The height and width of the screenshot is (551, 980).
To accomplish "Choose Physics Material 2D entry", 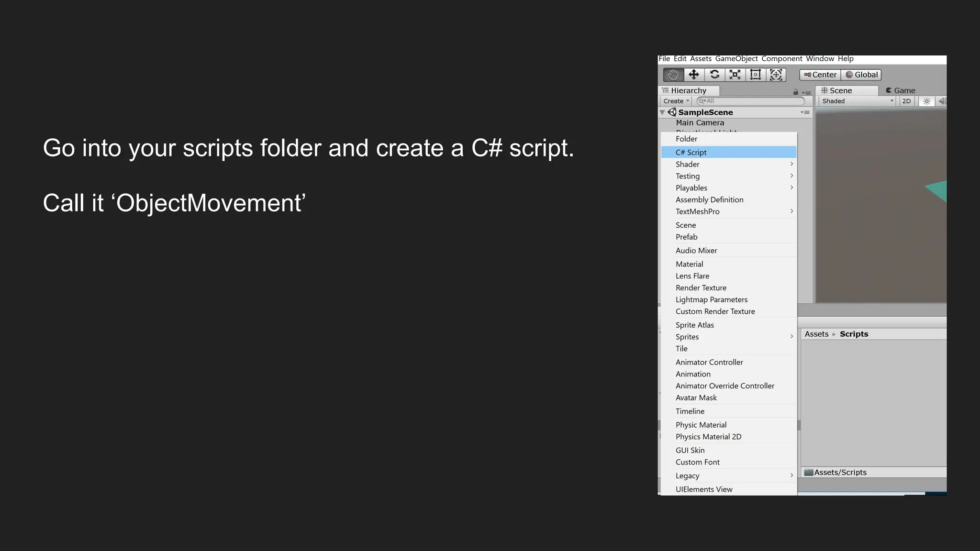I will coord(729,437).
